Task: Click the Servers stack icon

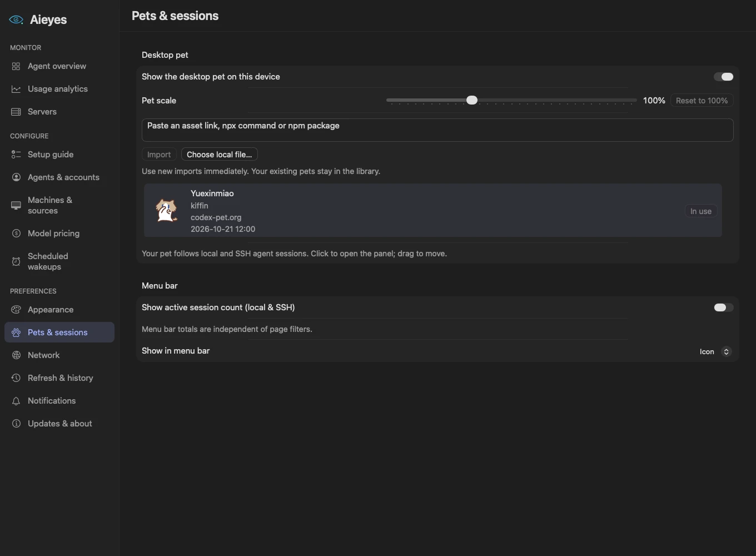Action: tap(16, 112)
